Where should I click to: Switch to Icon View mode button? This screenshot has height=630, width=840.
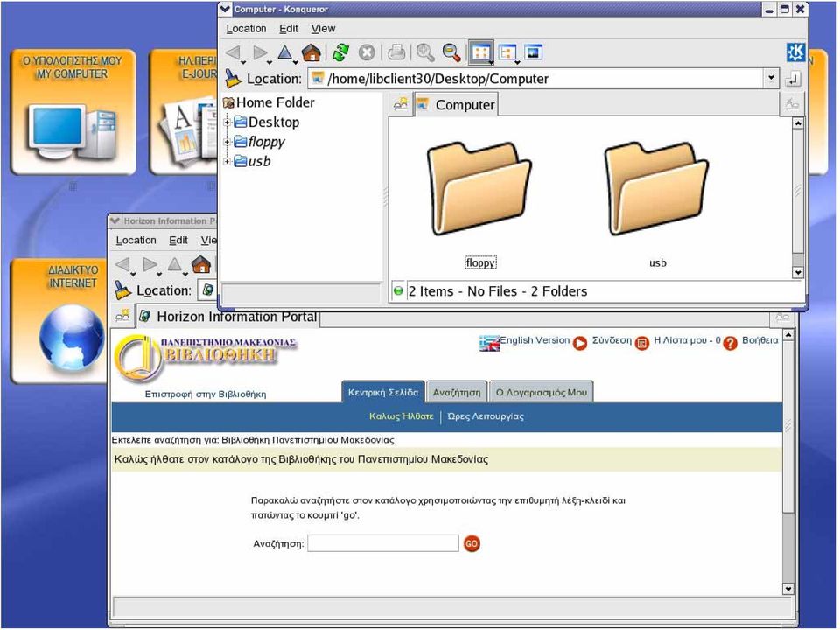[x=480, y=52]
